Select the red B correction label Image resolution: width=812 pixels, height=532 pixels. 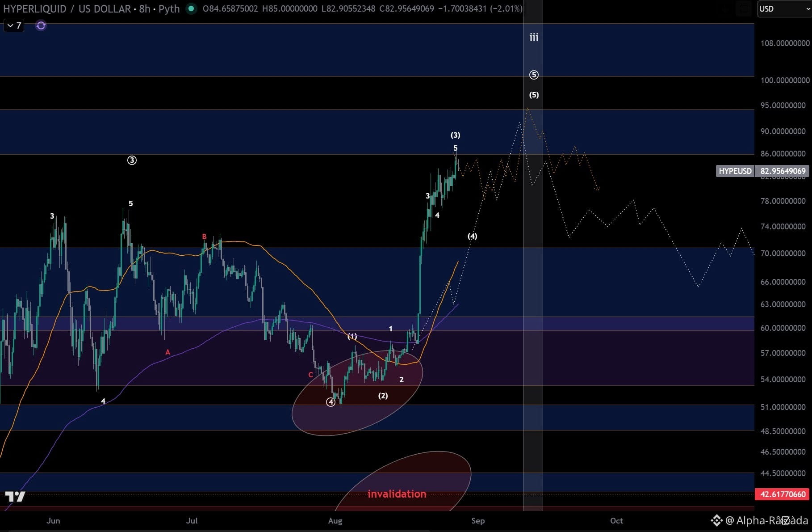pos(204,237)
